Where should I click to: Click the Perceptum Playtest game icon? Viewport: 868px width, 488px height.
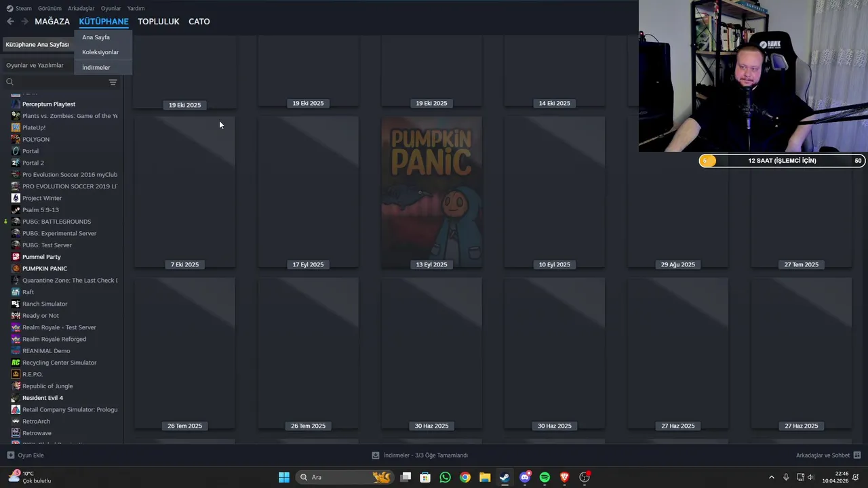(x=16, y=104)
